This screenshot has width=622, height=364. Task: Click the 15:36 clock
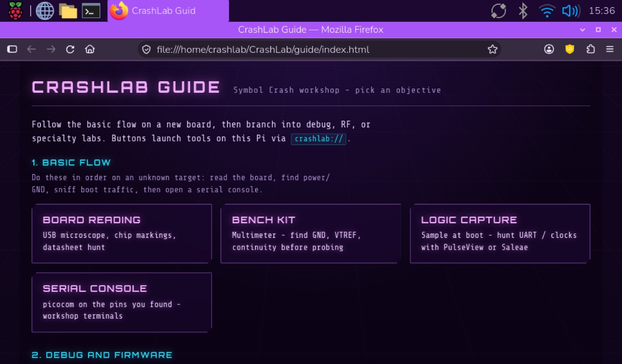pyautogui.click(x=602, y=11)
